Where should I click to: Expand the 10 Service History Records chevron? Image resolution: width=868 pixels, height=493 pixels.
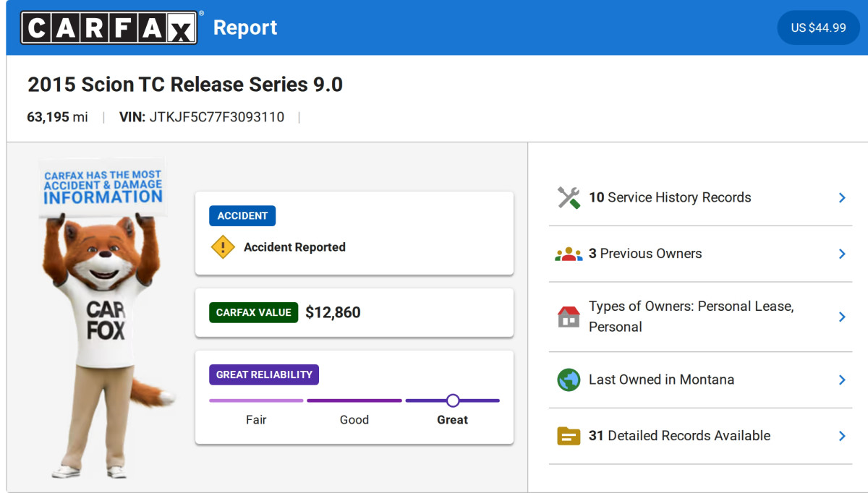pos(842,197)
